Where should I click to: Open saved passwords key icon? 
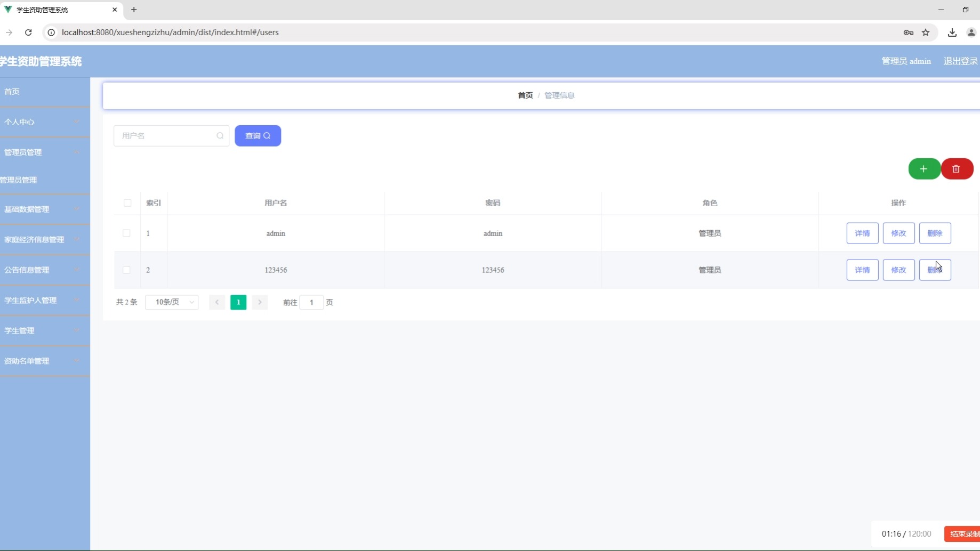[909, 33]
